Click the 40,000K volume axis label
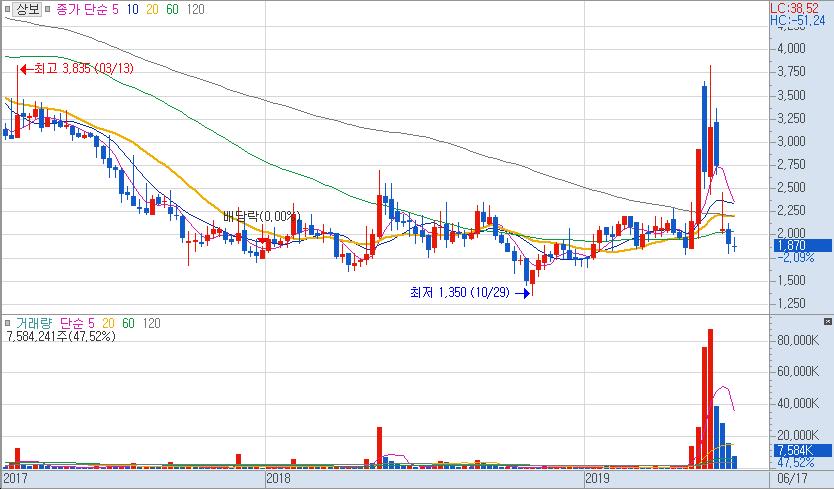The height and width of the screenshot is (489, 834). tap(798, 403)
